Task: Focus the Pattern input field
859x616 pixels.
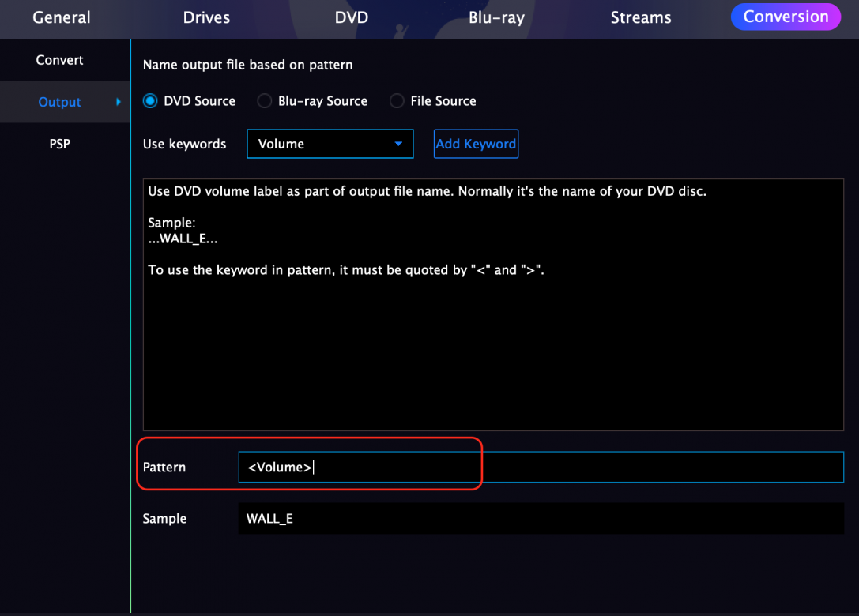Action: [541, 467]
